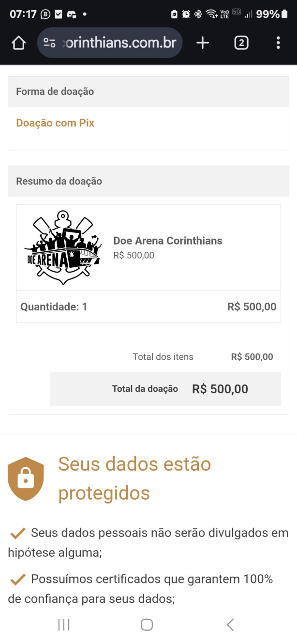Tap the address bar showing corinthians.com.br
Screen dimensions: 297x644
tap(116, 43)
